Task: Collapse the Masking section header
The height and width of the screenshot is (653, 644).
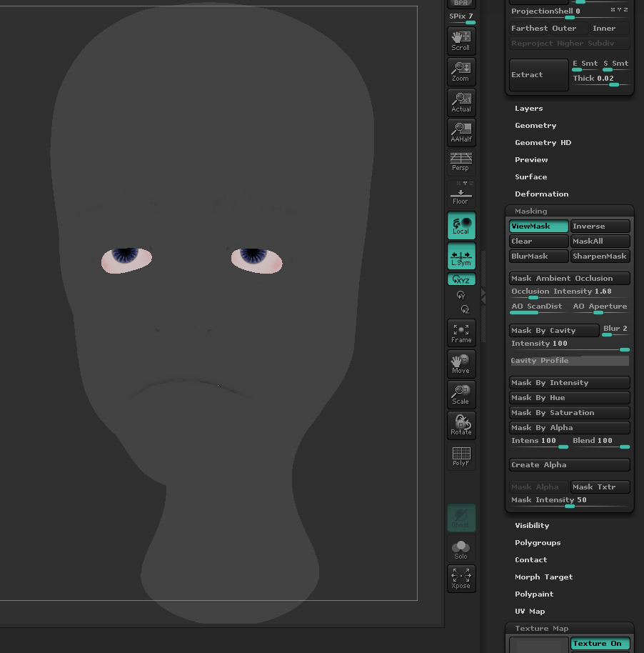Action: tap(531, 211)
